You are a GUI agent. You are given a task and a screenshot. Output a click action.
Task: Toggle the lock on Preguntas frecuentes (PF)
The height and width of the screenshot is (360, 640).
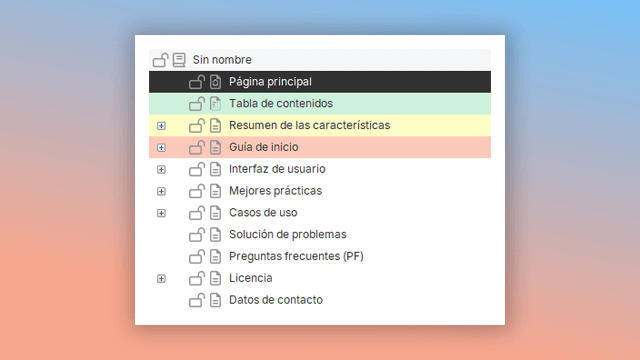197,256
